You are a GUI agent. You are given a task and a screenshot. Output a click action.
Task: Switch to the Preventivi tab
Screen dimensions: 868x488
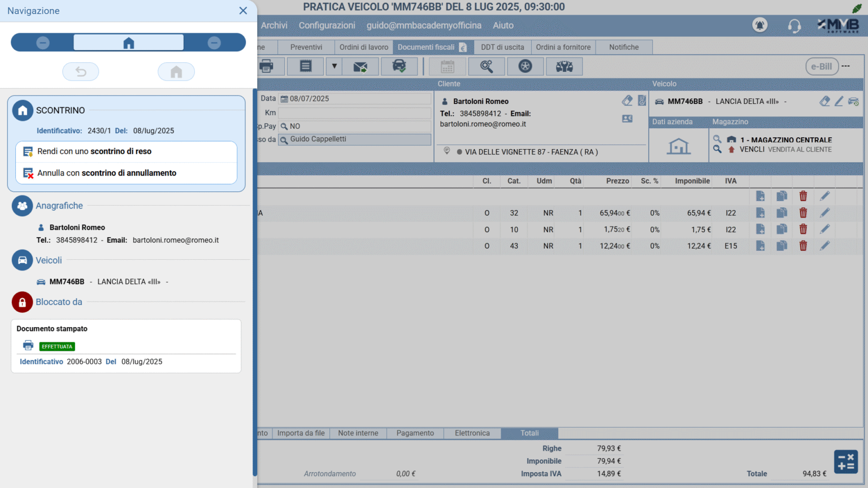306,47
